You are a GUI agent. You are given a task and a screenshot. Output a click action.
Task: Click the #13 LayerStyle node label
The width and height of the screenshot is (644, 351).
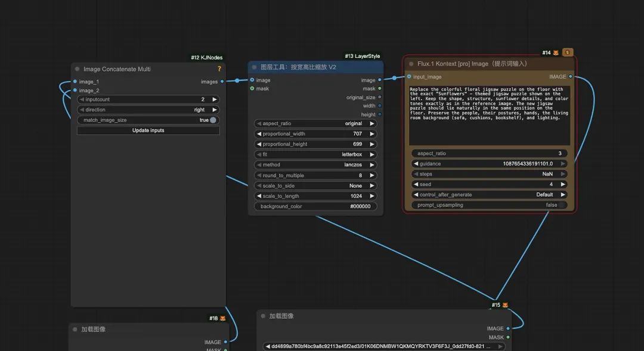(x=363, y=56)
